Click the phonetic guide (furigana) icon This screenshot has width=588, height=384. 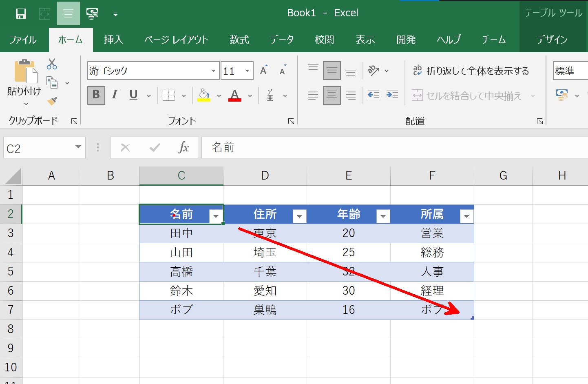(270, 95)
